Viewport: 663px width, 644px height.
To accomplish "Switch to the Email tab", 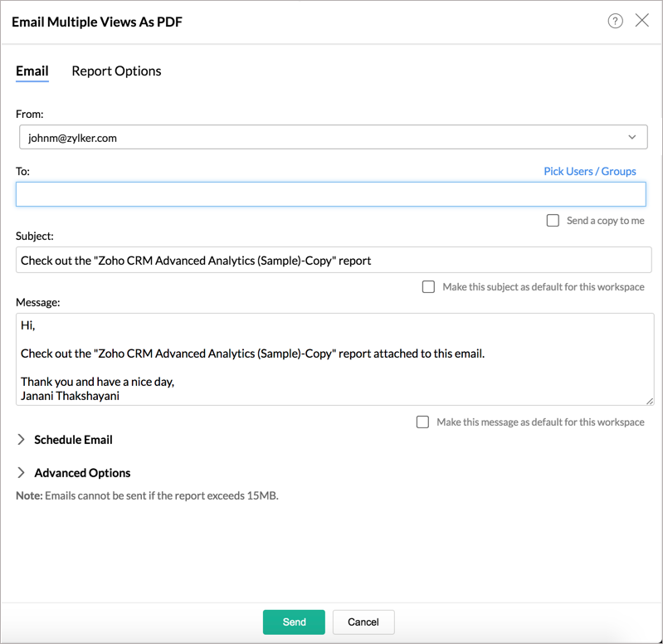I will click(32, 71).
